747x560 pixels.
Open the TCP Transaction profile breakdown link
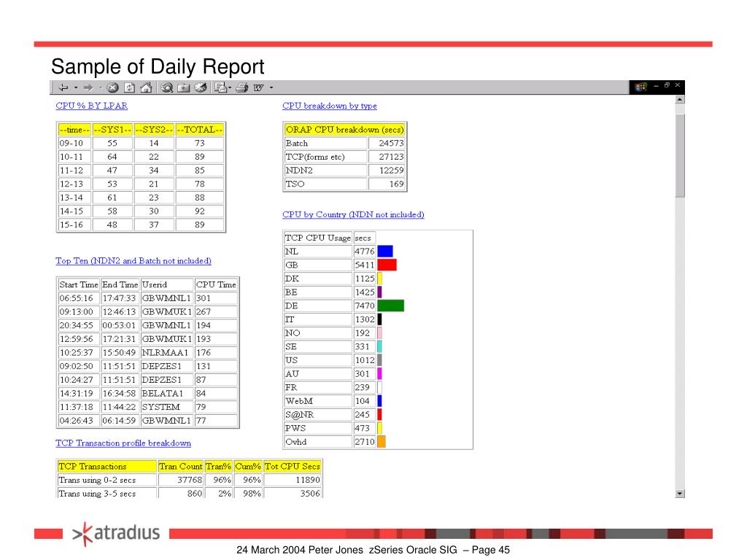(123, 443)
